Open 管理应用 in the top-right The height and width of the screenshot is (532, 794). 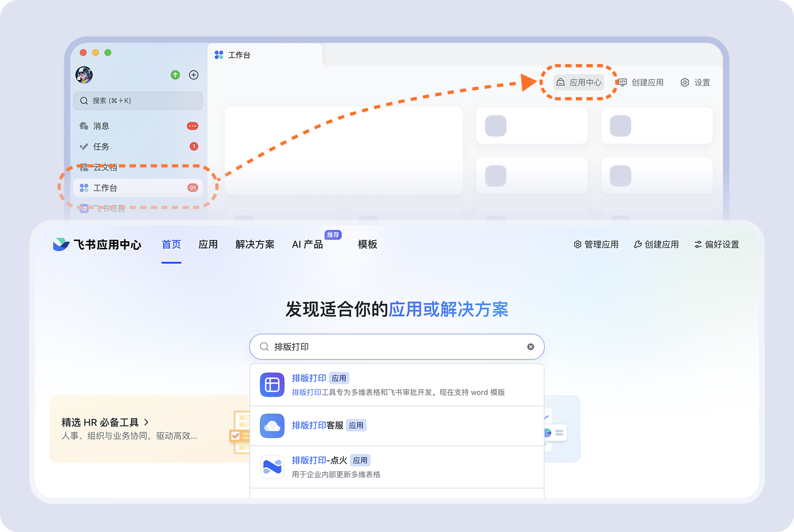(x=596, y=244)
